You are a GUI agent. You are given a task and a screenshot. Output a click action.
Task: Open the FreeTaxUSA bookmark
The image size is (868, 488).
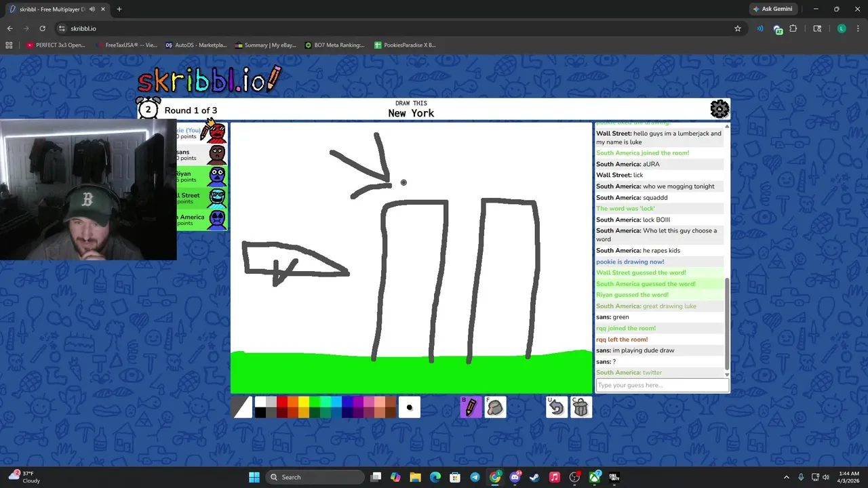pyautogui.click(x=127, y=45)
